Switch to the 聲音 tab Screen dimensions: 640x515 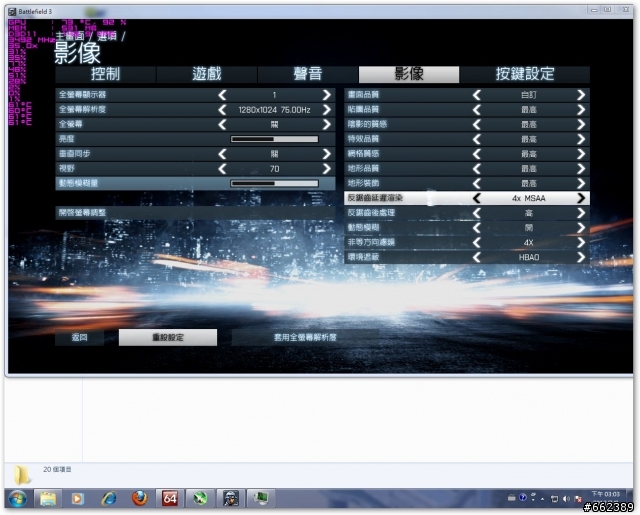308,74
